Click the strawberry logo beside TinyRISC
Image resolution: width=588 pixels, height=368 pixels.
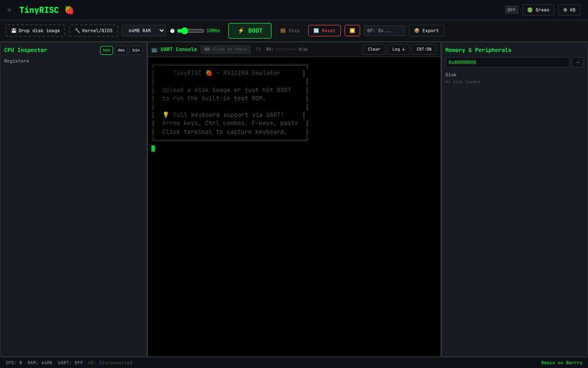point(69,10)
